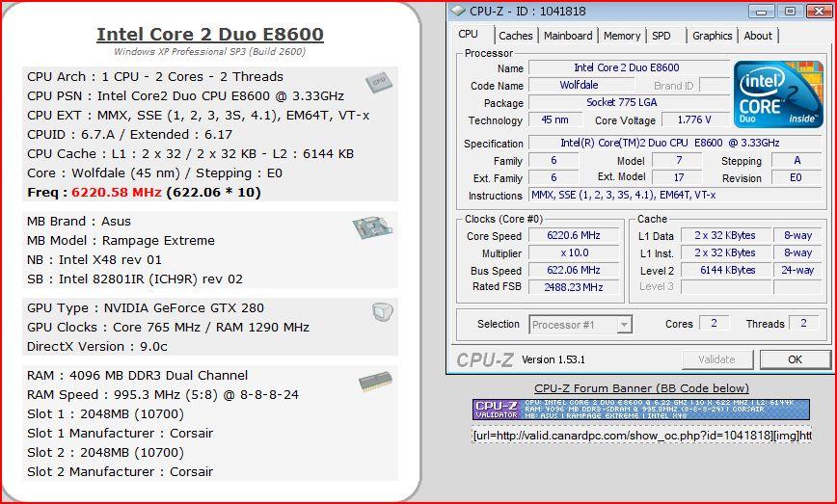This screenshot has width=837, height=504.
Task: Click the Instructions field MMX, SSE list
Action: pyautogui.click(x=675, y=196)
